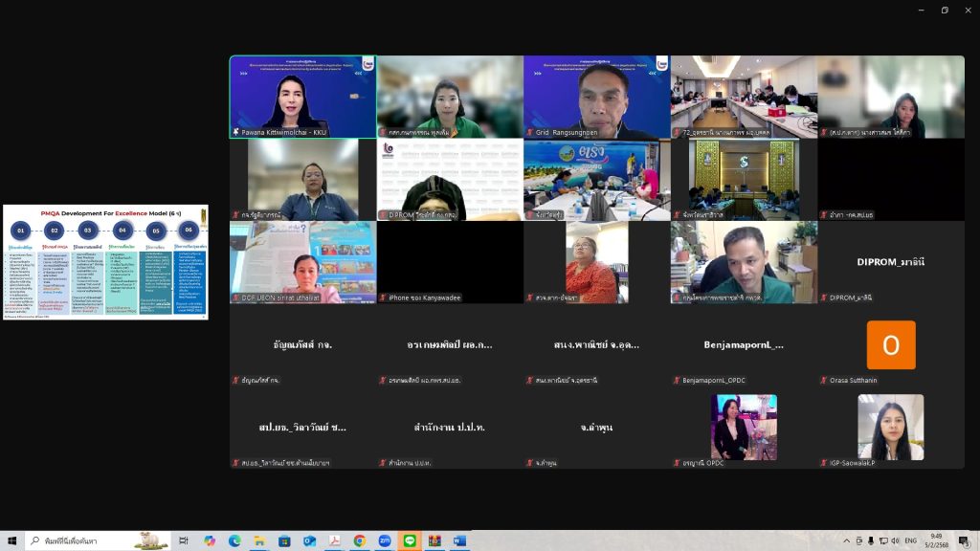
Task: Open Microsoft Word from the taskbar
Action: click(x=459, y=540)
